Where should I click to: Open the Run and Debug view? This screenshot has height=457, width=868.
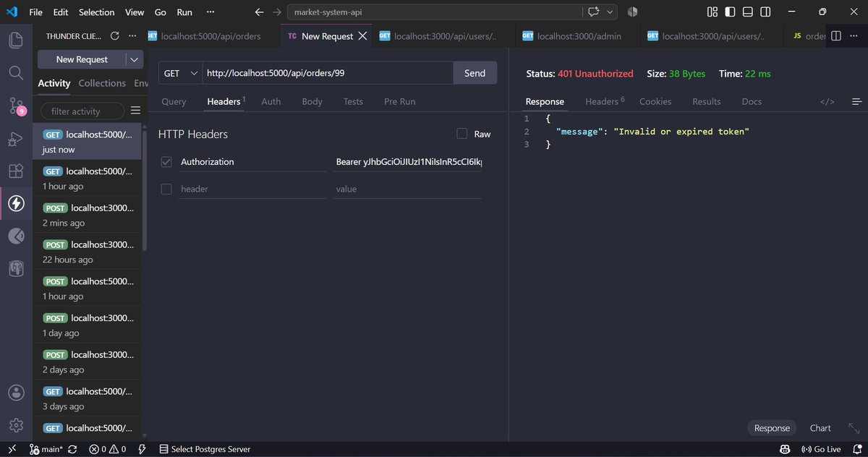(16, 139)
